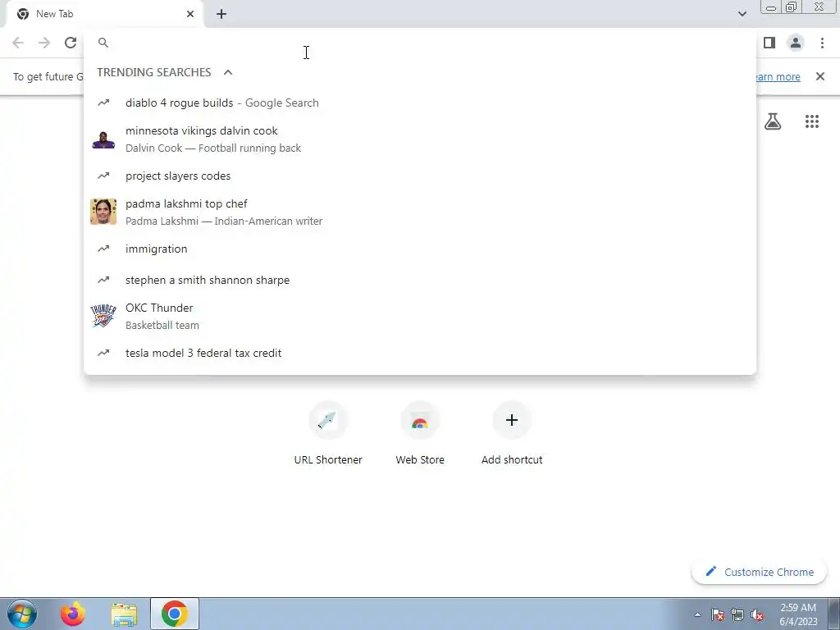The width and height of the screenshot is (840, 630).
Task: Click the trend arrow beside 'immigration'
Action: tap(103, 249)
